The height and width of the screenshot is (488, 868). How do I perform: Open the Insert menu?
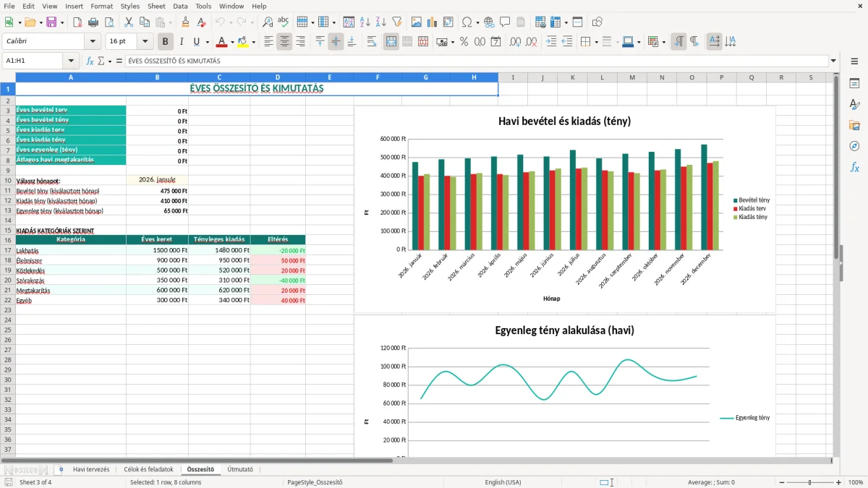click(x=74, y=6)
